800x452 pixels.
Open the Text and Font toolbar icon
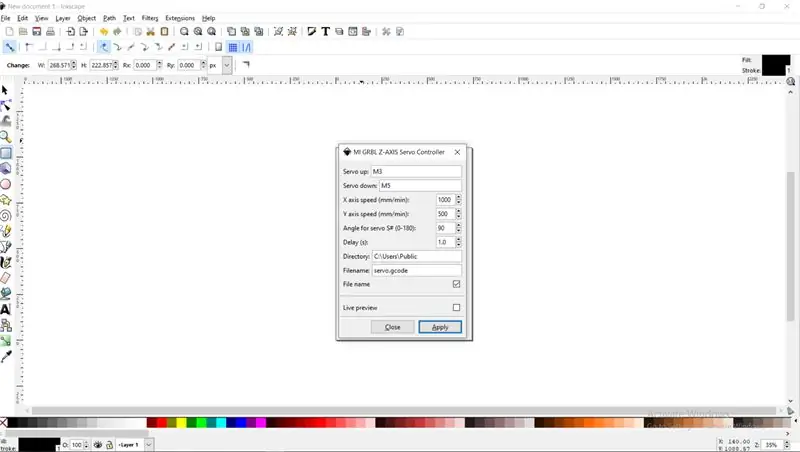(326, 32)
